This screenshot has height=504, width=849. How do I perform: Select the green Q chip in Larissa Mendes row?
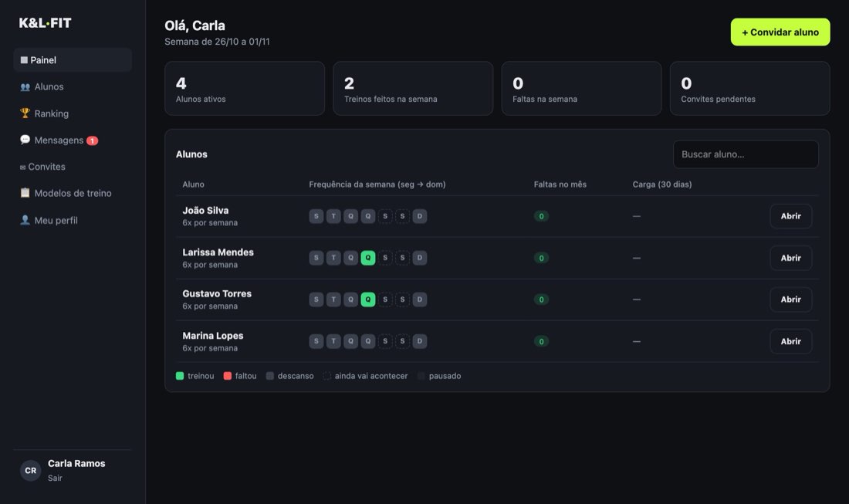[368, 258]
